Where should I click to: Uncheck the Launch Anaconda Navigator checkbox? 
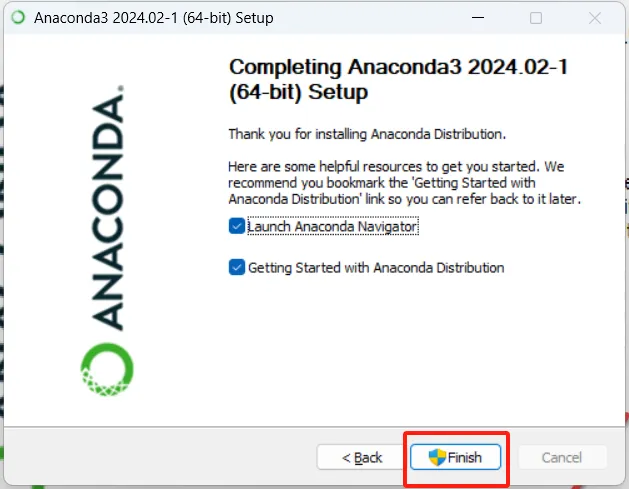coord(237,226)
